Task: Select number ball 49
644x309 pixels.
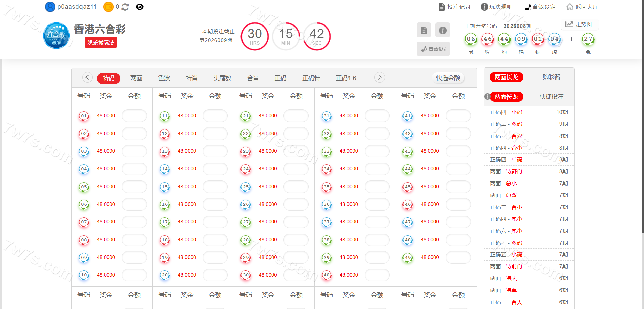Action: 408,258
